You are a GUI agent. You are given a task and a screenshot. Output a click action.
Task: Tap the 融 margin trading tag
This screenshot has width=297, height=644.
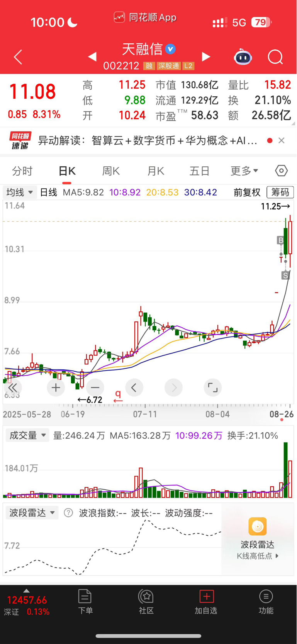(149, 66)
